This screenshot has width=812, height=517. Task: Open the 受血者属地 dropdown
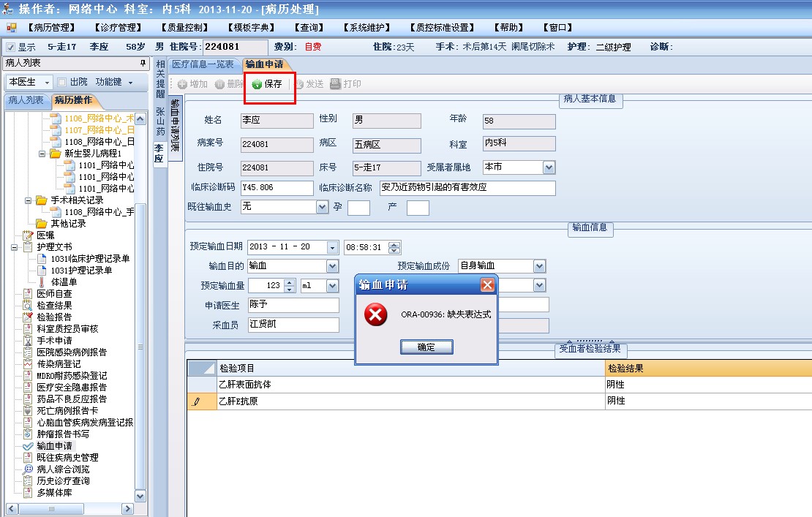coord(549,167)
